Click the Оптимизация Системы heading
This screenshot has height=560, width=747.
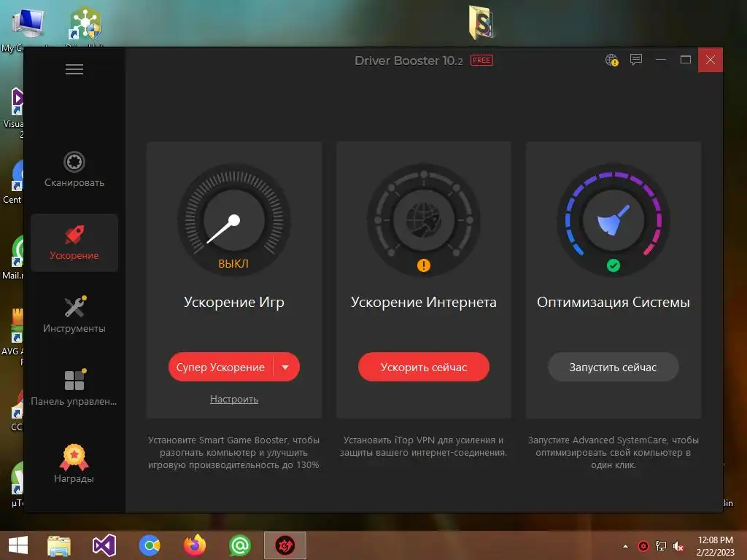coord(613,303)
